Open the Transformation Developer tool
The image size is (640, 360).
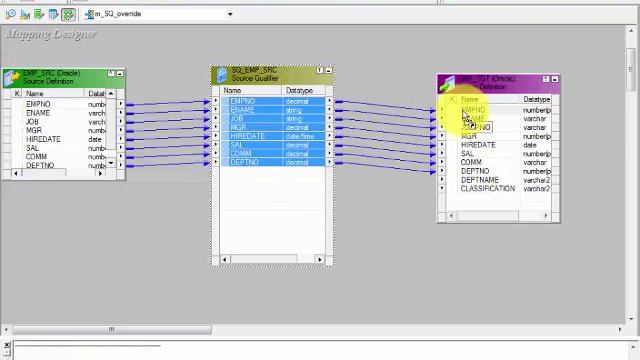39,15
